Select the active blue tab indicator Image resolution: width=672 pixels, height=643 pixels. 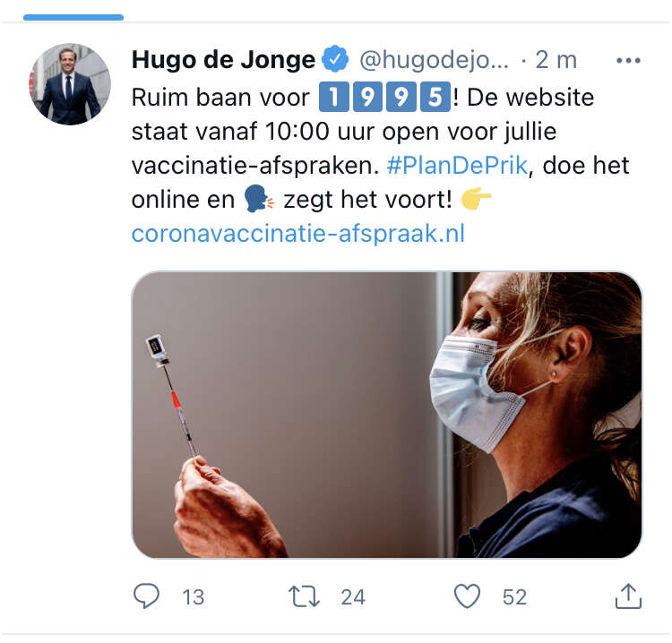point(73,17)
